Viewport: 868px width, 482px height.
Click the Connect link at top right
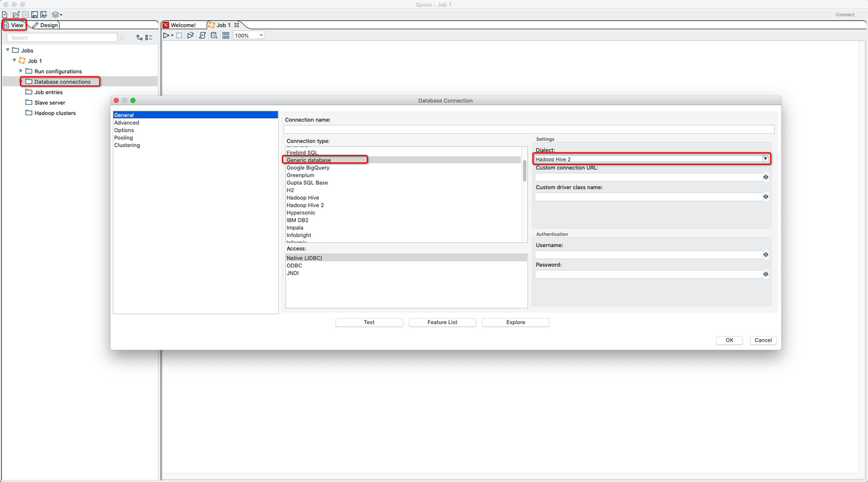coord(845,14)
